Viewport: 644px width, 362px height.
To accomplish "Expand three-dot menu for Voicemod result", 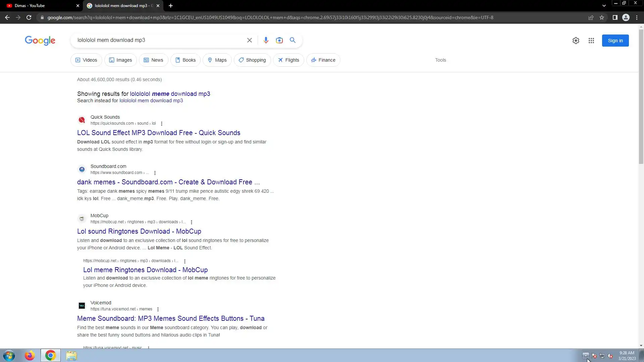I will click(x=158, y=309).
